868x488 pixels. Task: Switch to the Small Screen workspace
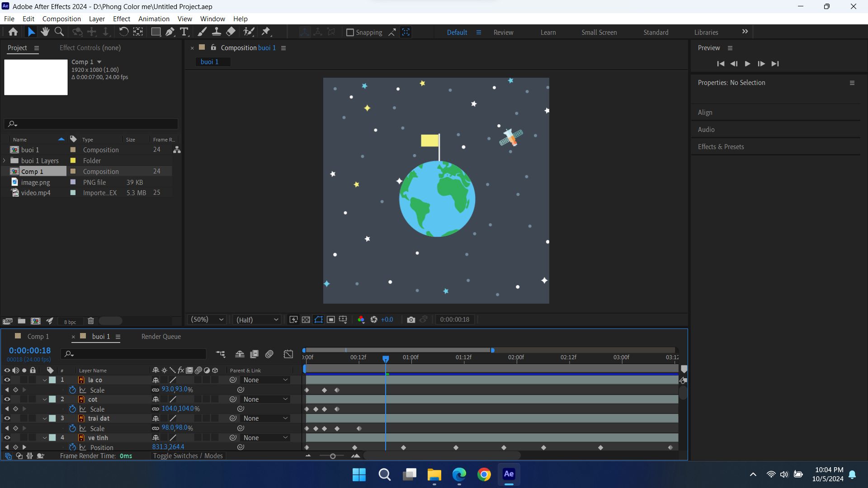coord(599,33)
